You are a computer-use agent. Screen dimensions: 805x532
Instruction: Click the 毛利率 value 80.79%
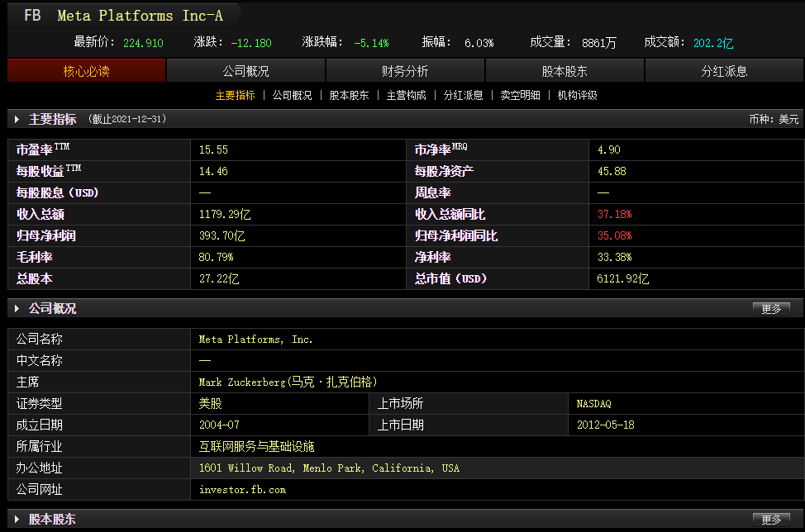click(217, 257)
